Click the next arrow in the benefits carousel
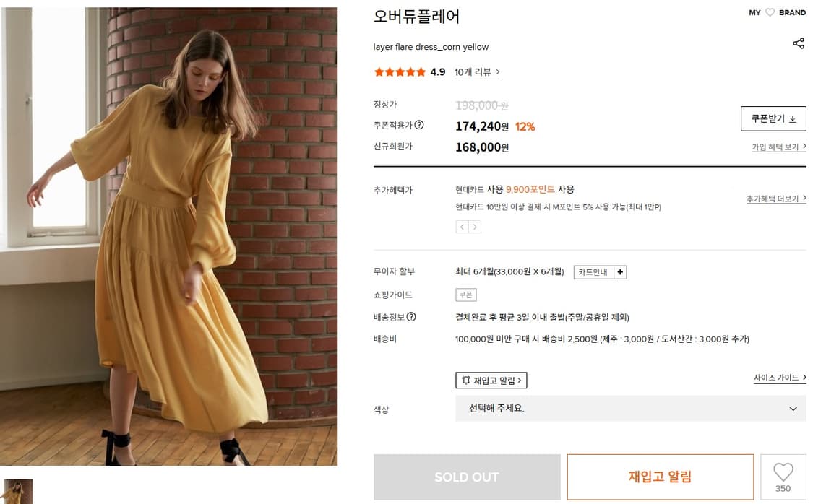 coord(475,227)
